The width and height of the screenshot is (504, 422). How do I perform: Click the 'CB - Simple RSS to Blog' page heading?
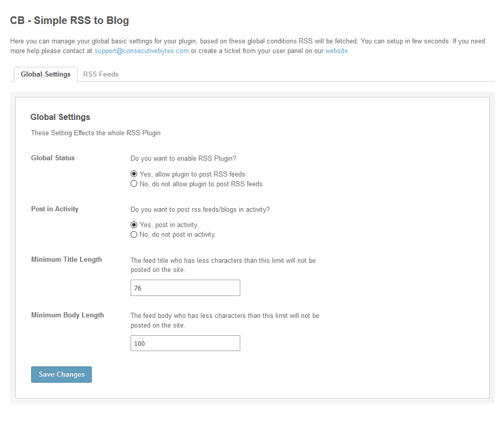pyautogui.click(x=69, y=21)
